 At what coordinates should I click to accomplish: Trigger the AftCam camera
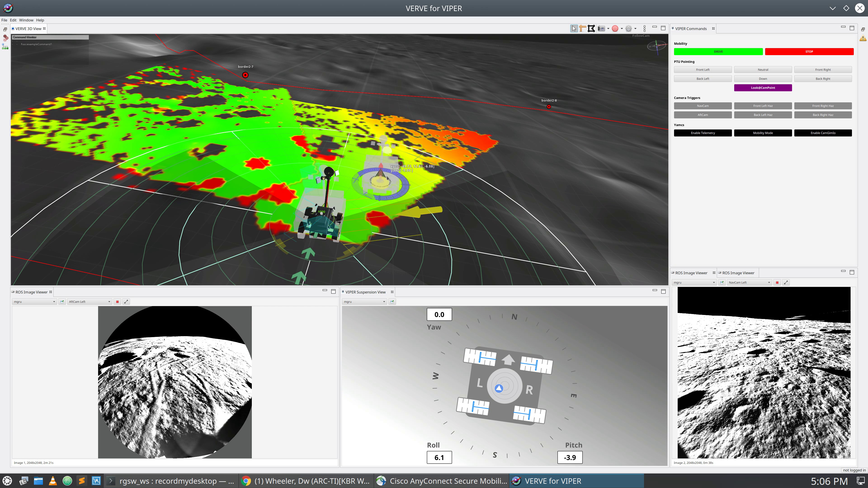coord(703,115)
